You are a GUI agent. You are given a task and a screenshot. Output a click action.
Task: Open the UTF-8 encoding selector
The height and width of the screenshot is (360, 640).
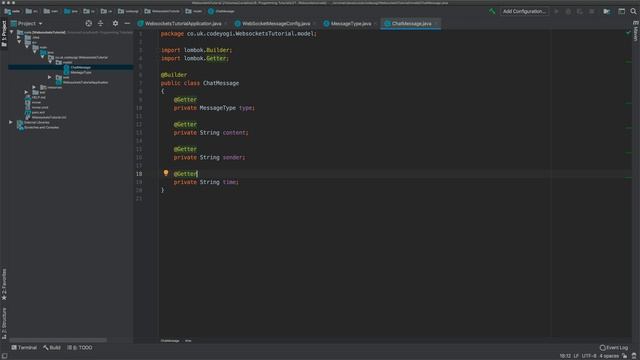tap(589, 356)
